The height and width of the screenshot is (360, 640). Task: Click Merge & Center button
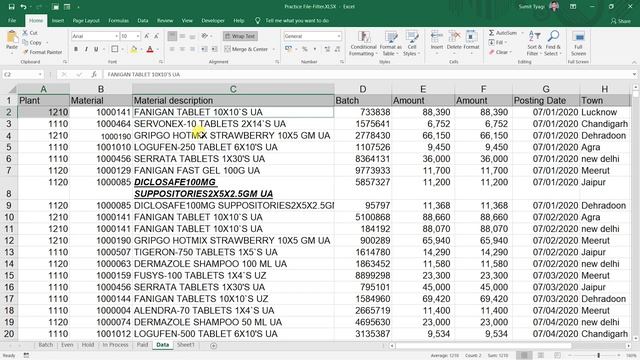tap(246, 49)
